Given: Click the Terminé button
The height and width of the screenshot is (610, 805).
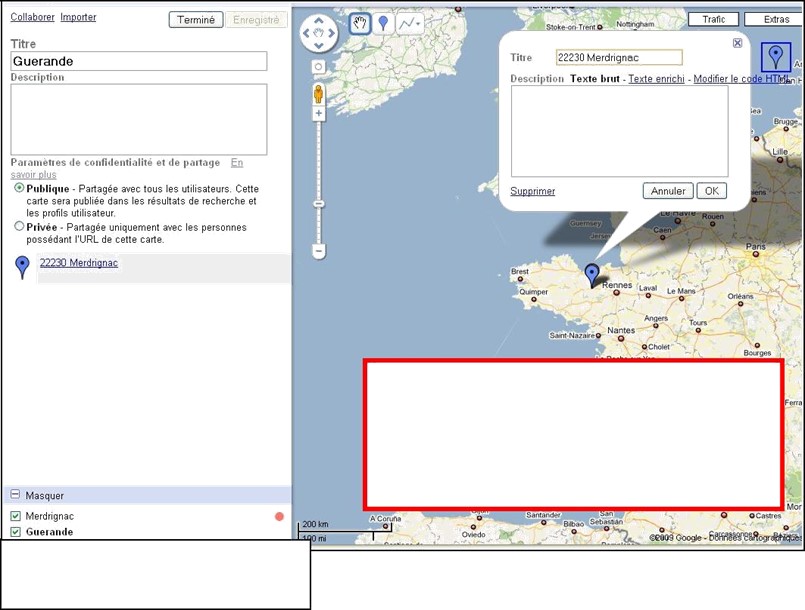Looking at the screenshot, I should click(x=196, y=20).
